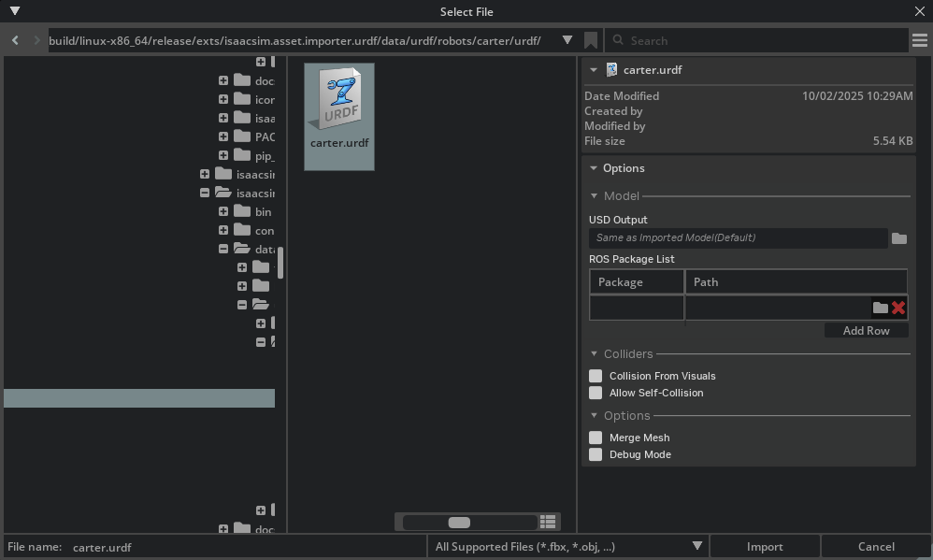
Task: Collapse the Options panel header
Action: (594, 168)
